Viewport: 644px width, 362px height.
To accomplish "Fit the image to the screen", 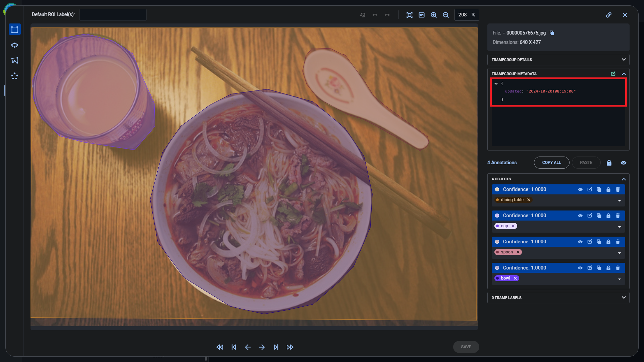I will tap(410, 15).
